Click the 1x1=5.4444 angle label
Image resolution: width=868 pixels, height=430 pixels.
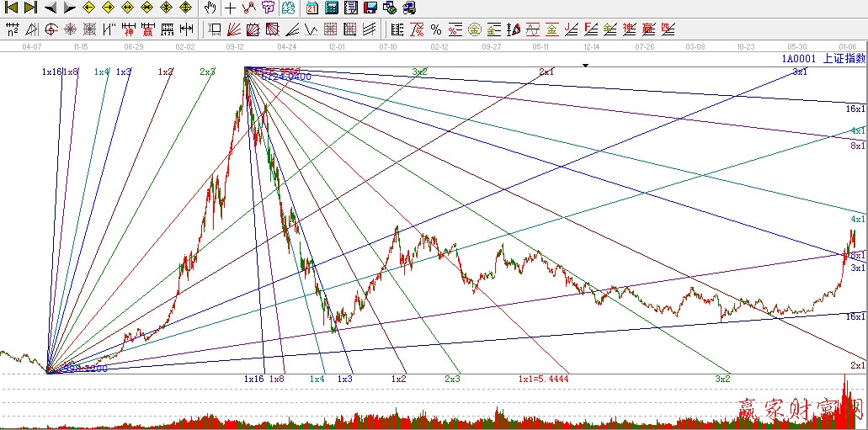click(x=543, y=380)
